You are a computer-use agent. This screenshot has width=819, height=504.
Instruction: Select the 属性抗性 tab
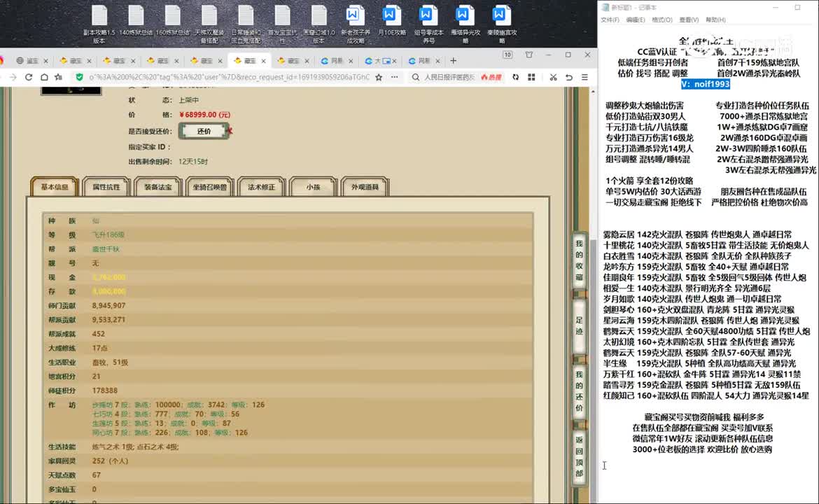106,187
